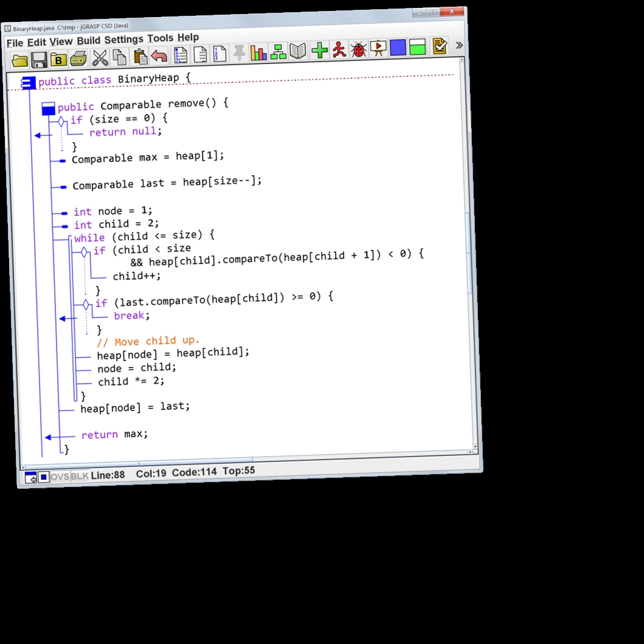Click the horizontal scrollbar below the code

tap(137, 462)
